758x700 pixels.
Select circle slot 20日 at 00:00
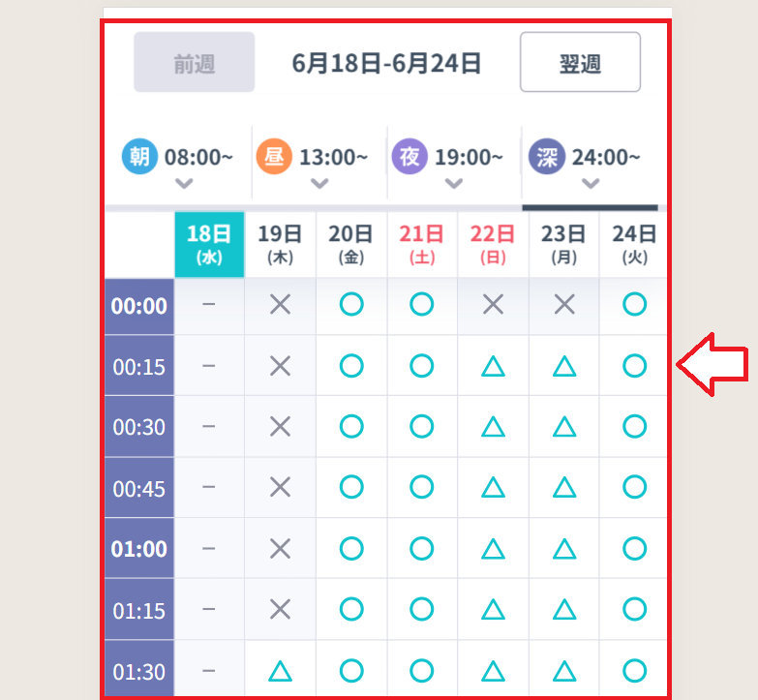click(x=351, y=305)
